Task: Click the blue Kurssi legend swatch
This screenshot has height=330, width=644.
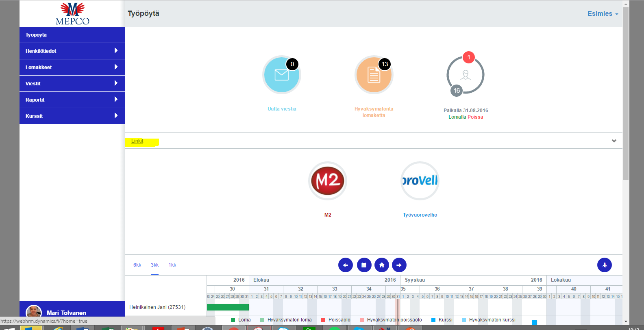Action: 433,320
